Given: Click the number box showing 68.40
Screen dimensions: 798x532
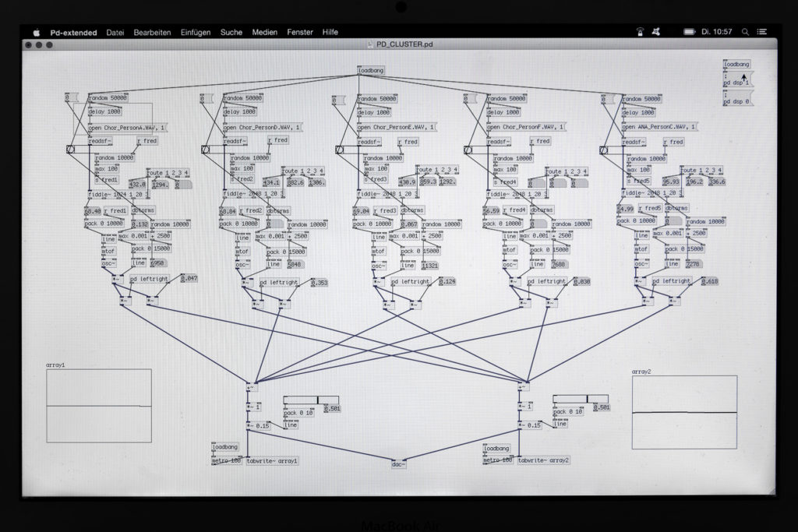Looking at the screenshot, I should pyautogui.click(x=93, y=211).
